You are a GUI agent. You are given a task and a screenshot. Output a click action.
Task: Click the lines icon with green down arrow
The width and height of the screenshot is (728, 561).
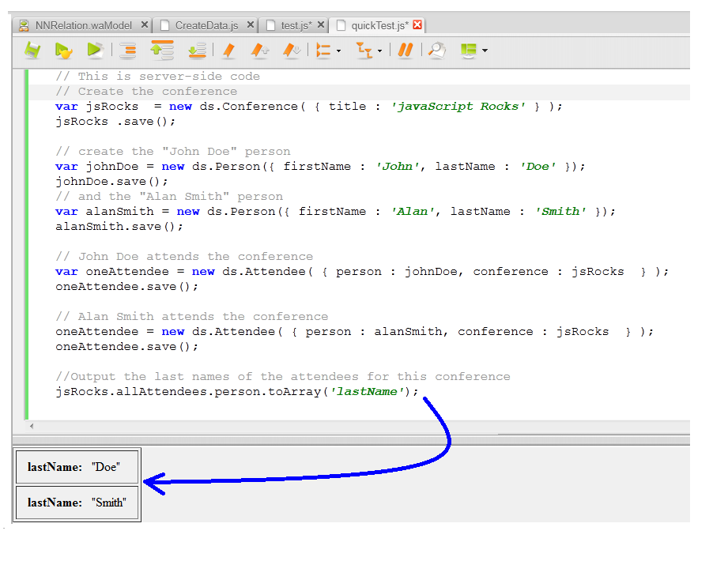coord(196,51)
